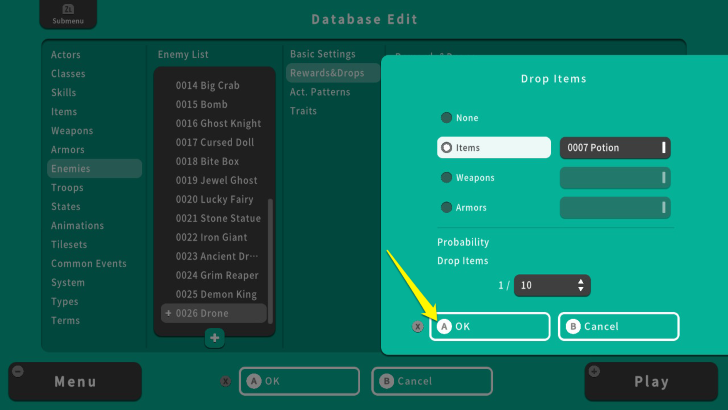Open the Menu button

pos(75,382)
